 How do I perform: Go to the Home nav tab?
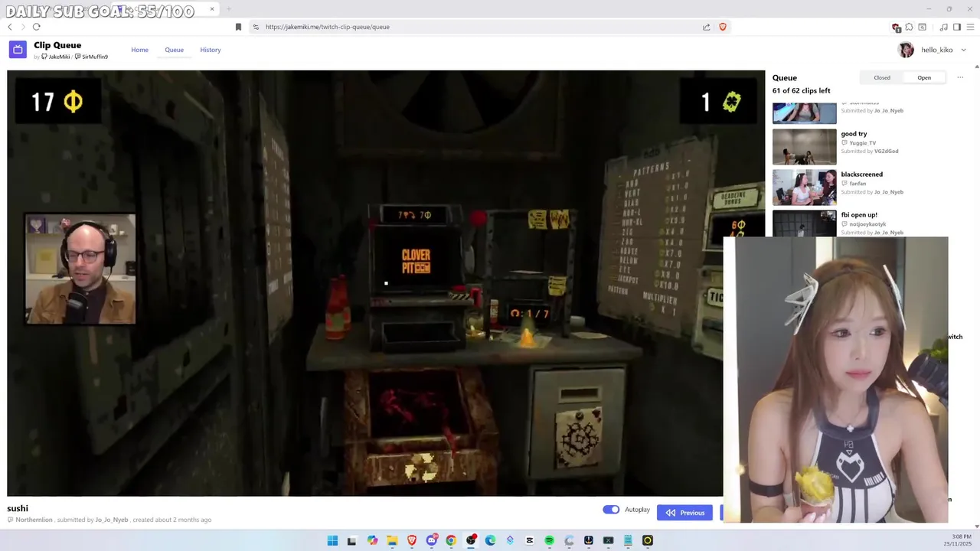(139, 50)
